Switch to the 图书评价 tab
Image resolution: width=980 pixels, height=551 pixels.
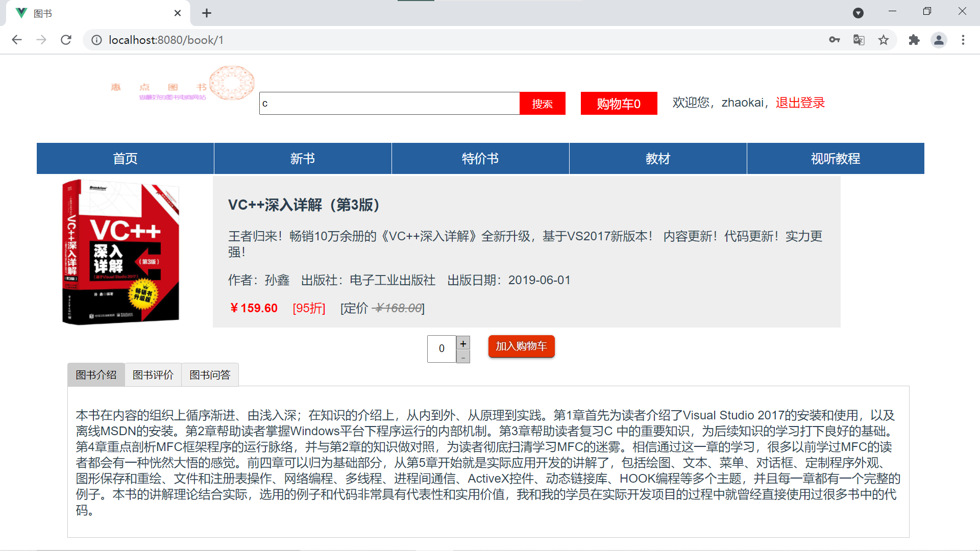pos(153,374)
